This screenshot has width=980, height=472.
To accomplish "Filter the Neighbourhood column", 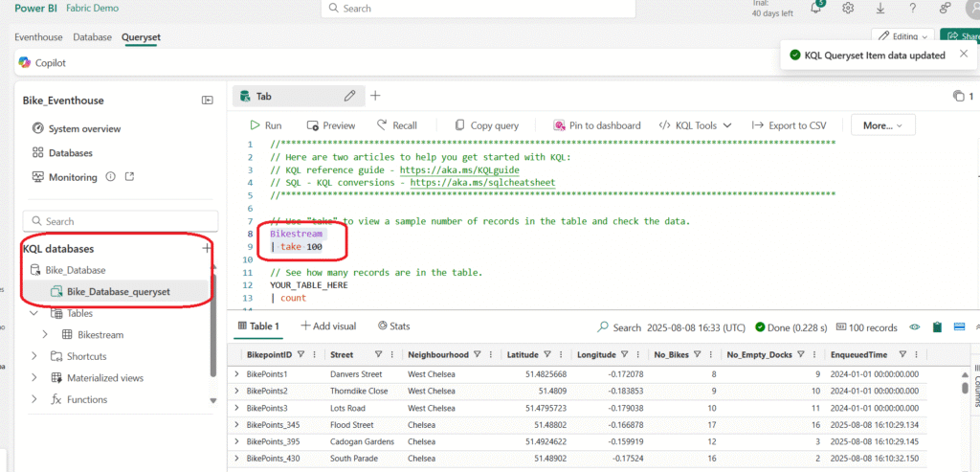I will click(x=478, y=354).
